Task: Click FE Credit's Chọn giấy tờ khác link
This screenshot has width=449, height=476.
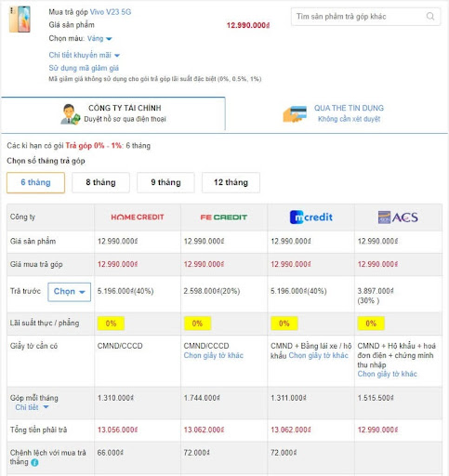Action: 214,355
